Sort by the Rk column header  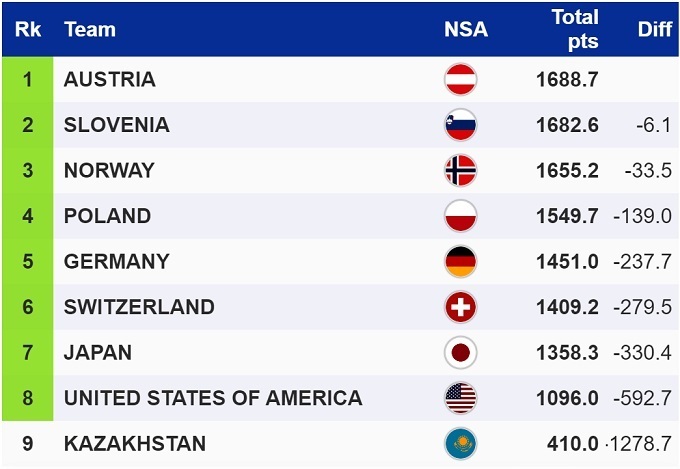28,30
